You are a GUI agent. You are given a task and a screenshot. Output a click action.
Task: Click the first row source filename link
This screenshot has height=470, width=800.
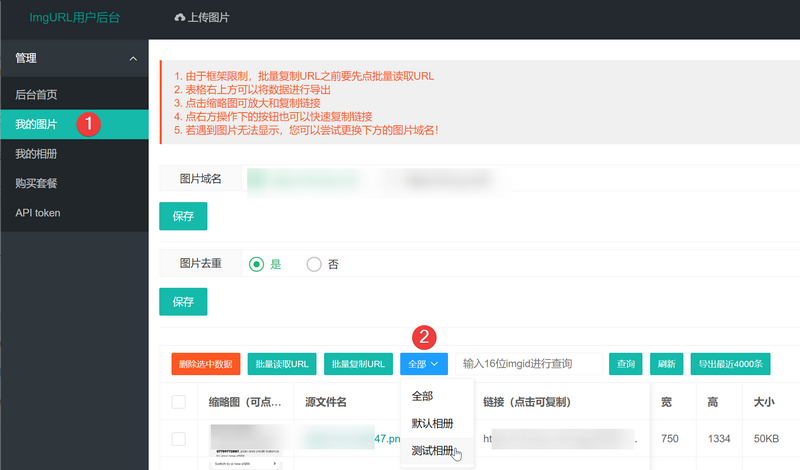click(352, 439)
